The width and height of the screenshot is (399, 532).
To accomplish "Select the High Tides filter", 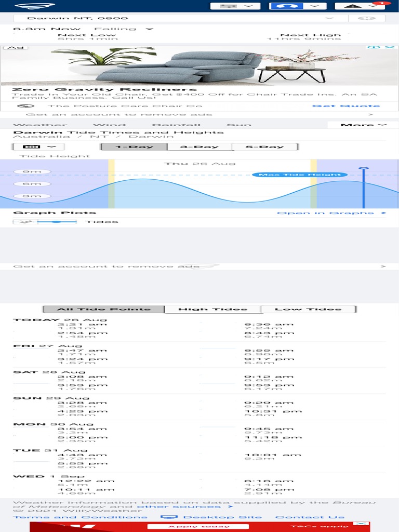I will 212,309.
